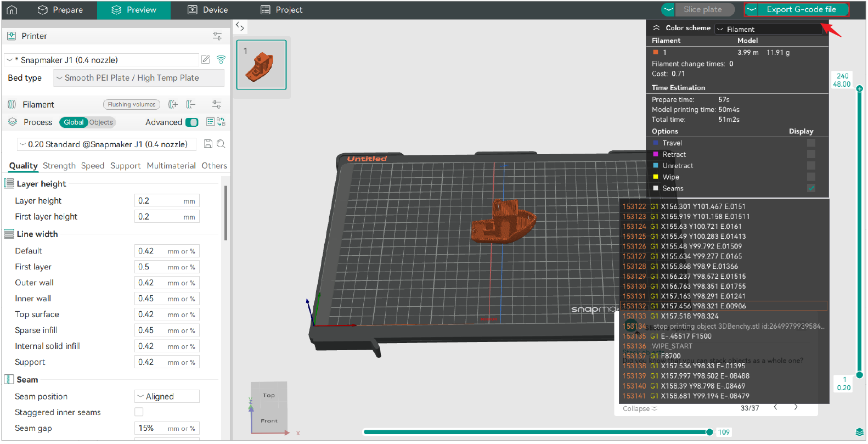Open the printer selection dropdown
The width and height of the screenshot is (868, 444).
pyautogui.click(x=102, y=60)
